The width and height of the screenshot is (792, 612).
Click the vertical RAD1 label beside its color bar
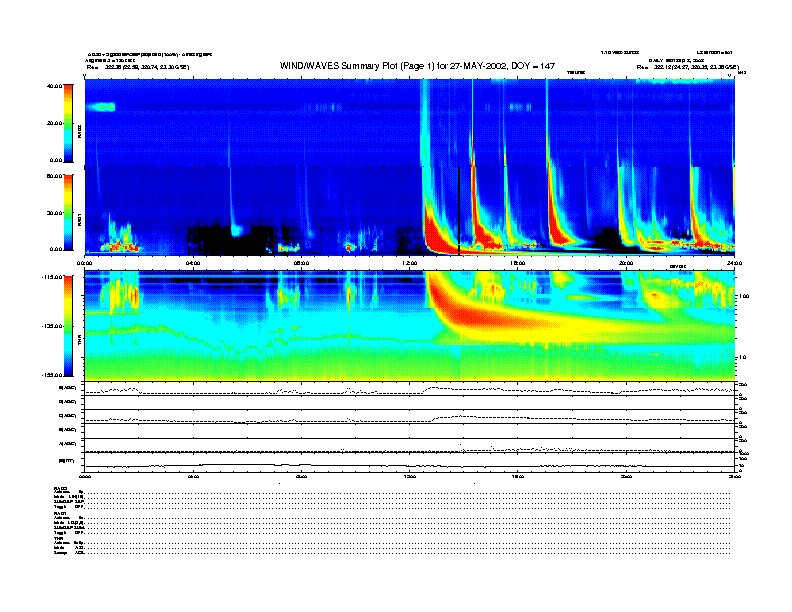coord(80,220)
